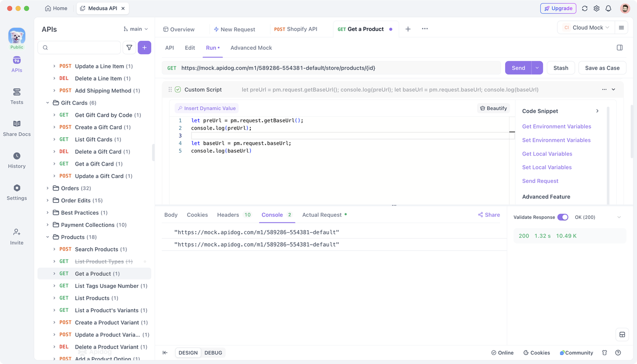
Task: Click the Save as Case button
Action: (602, 68)
